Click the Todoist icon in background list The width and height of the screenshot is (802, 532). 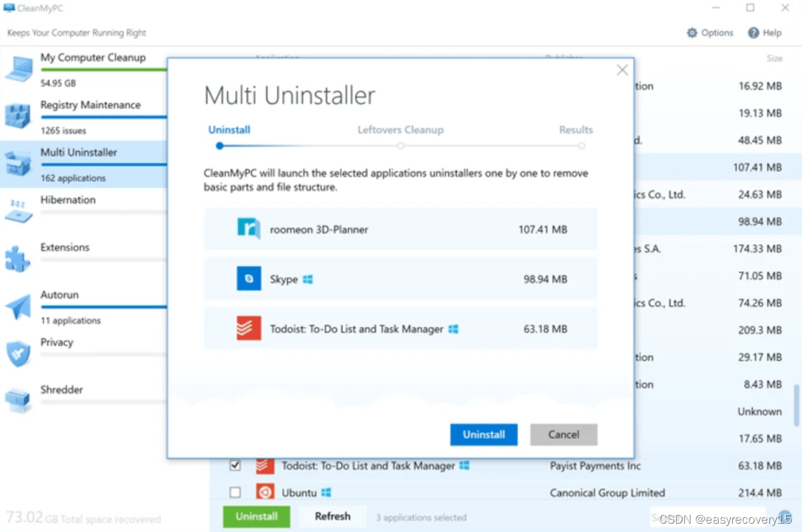tap(265, 465)
